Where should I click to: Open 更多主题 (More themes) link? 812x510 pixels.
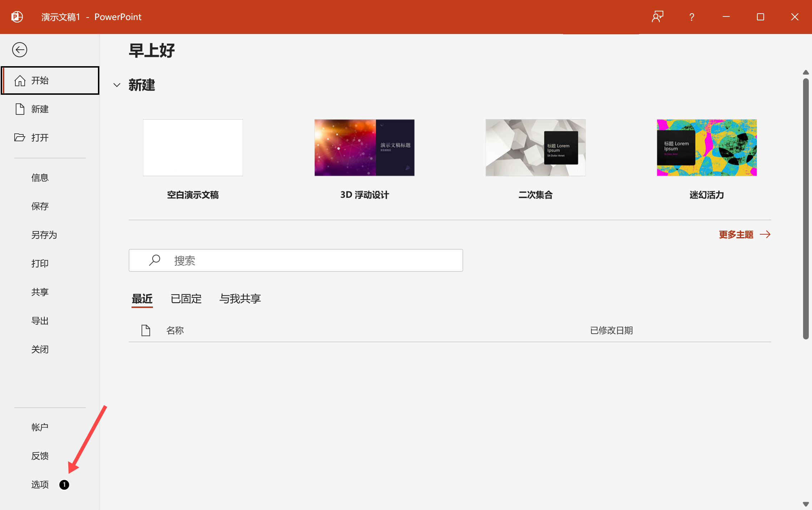737,234
